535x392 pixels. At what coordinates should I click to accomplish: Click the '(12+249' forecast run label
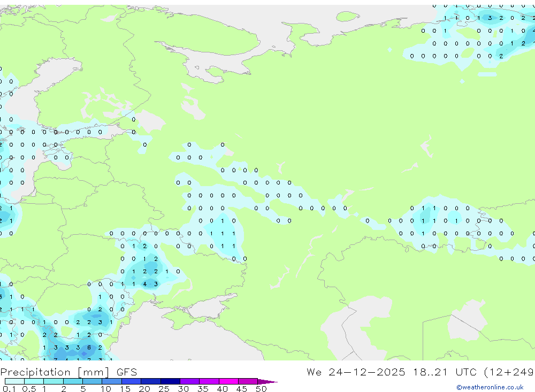tap(509, 372)
